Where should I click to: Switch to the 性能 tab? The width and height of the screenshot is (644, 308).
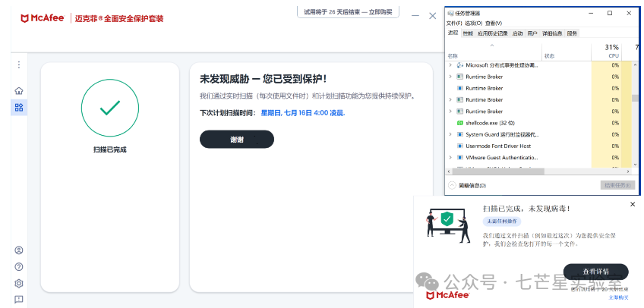pyautogui.click(x=468, y=33)
